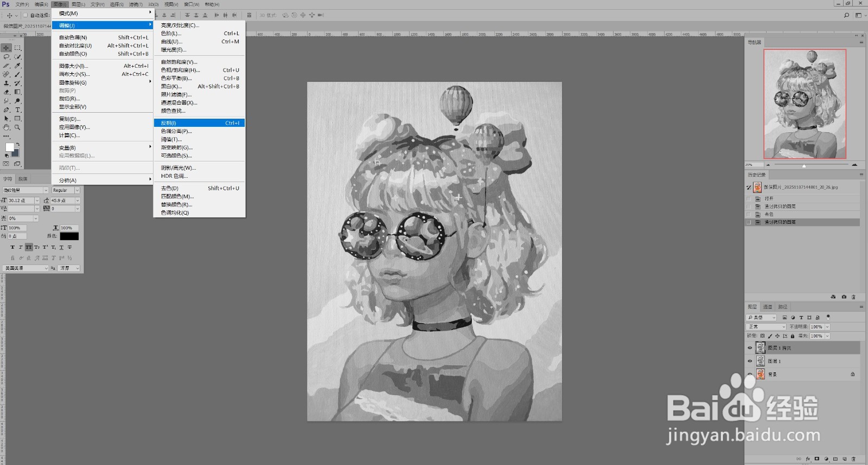Click the Quick Mask mode icon
The image size is (868, 465).
6,163
